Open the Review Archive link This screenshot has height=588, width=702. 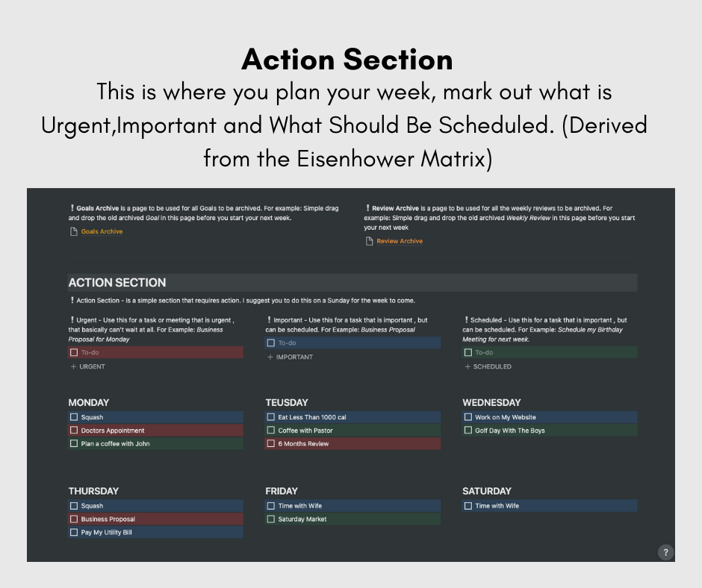pos(399,242)
